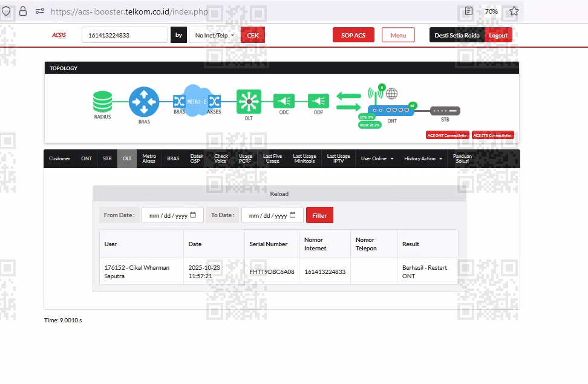Click the 2025-10-23 11:57:21 date cell
Image resolution: width=588 pixels, height=384 pixels.
(x=214, y=272)
